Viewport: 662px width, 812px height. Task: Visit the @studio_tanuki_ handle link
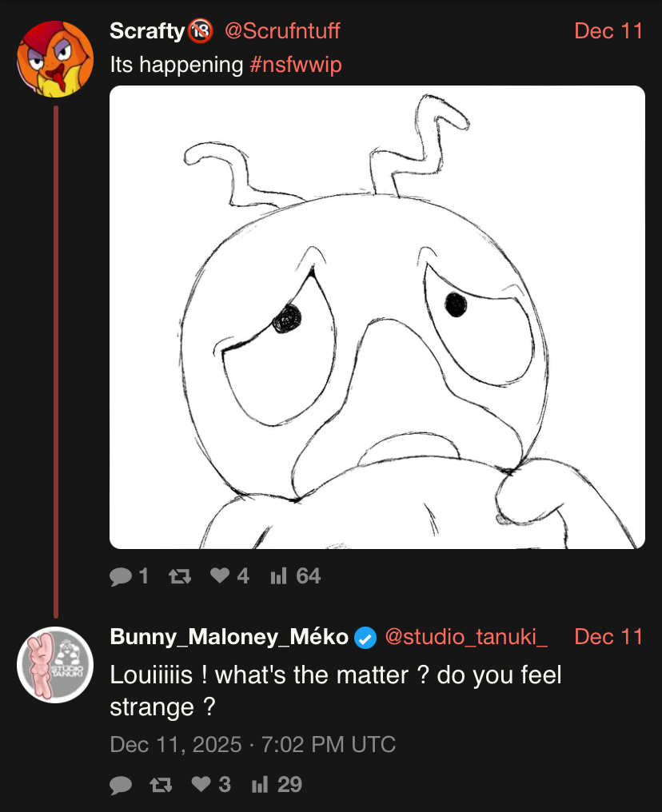(466, 637)
